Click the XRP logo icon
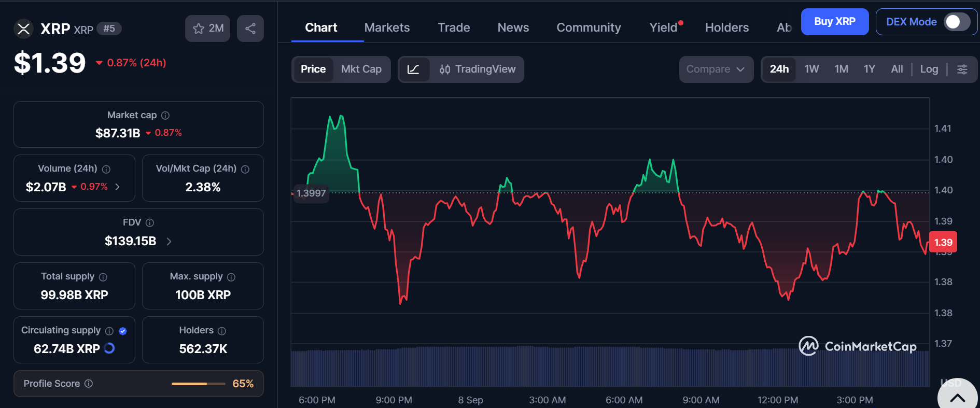 click(23, 29)
